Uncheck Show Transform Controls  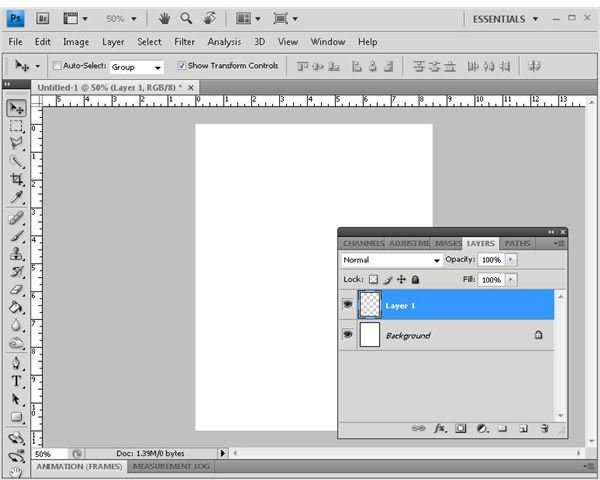point(182,65)
